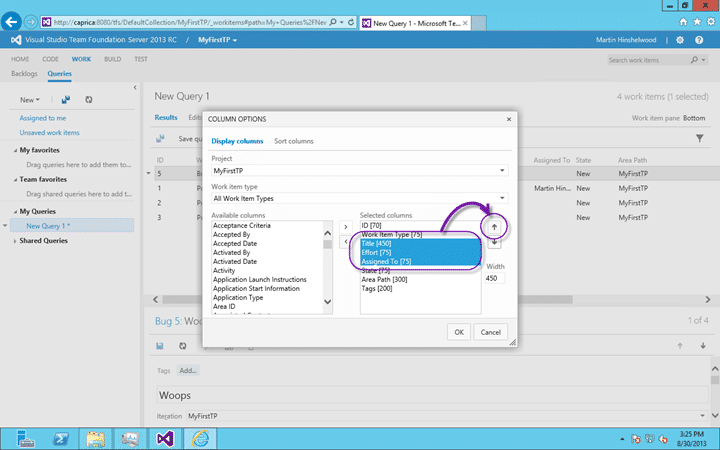The height and width of the screenshot is (450, 720).
Task: Click save query icon in left pane toolbar
Action: coord(66,100)
